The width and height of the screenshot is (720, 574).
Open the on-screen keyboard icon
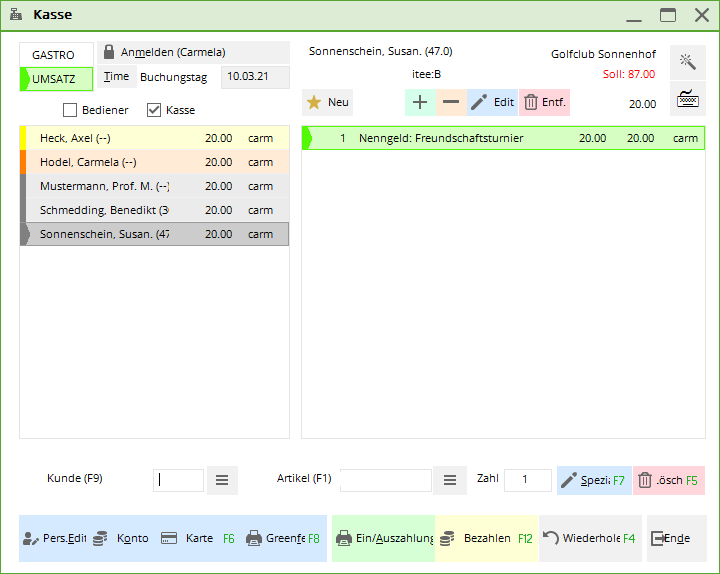[687, 99]
